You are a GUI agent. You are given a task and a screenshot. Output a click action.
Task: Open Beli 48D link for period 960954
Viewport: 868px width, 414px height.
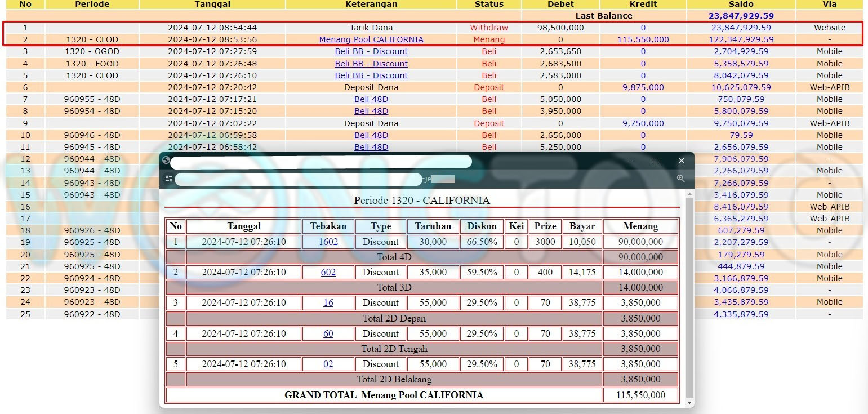pyautogui.click(x=371, y=111)
